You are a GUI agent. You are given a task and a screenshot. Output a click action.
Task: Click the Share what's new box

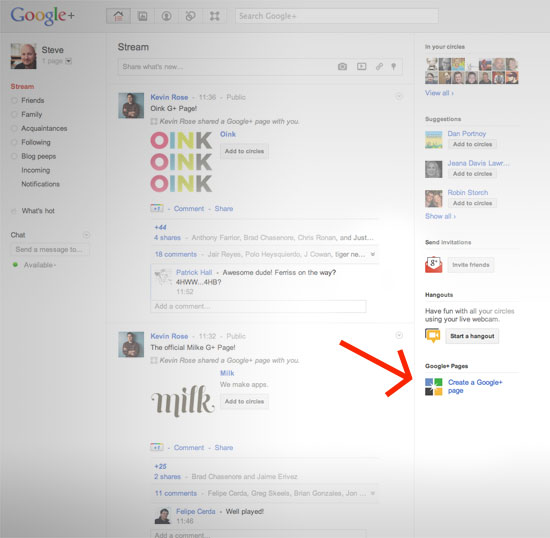point(260,67)
